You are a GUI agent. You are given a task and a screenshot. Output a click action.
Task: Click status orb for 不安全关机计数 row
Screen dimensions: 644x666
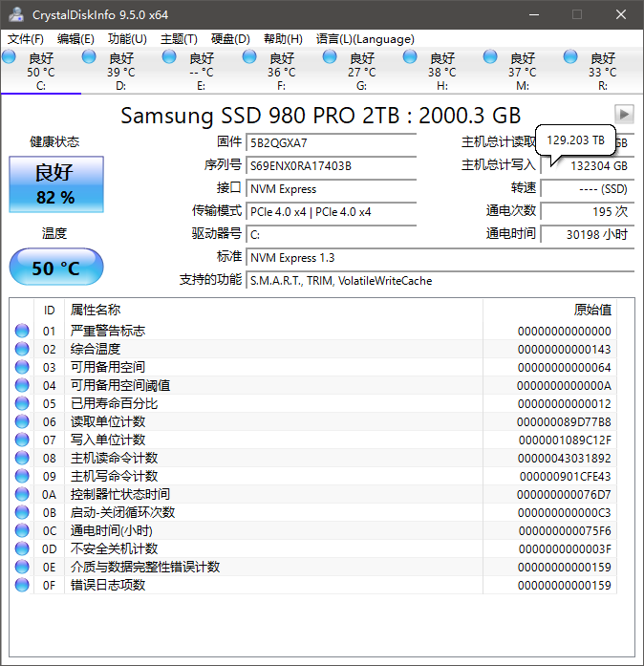coord(22,548)
